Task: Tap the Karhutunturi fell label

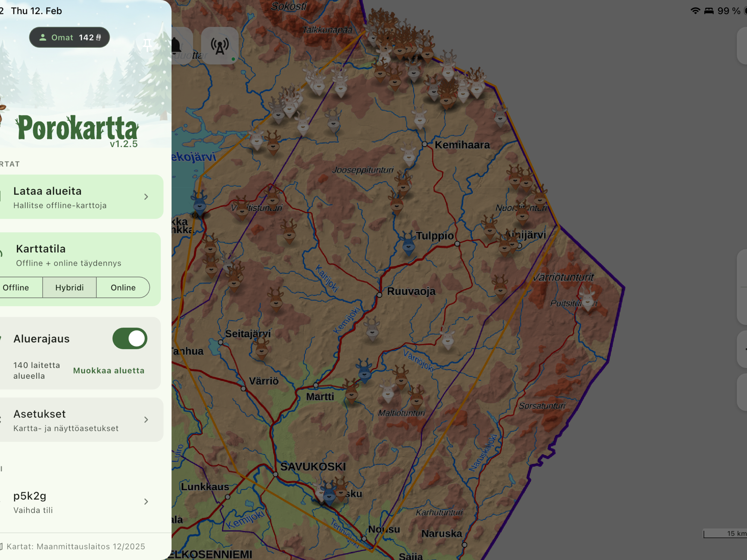Action: [x=439, y=512]
